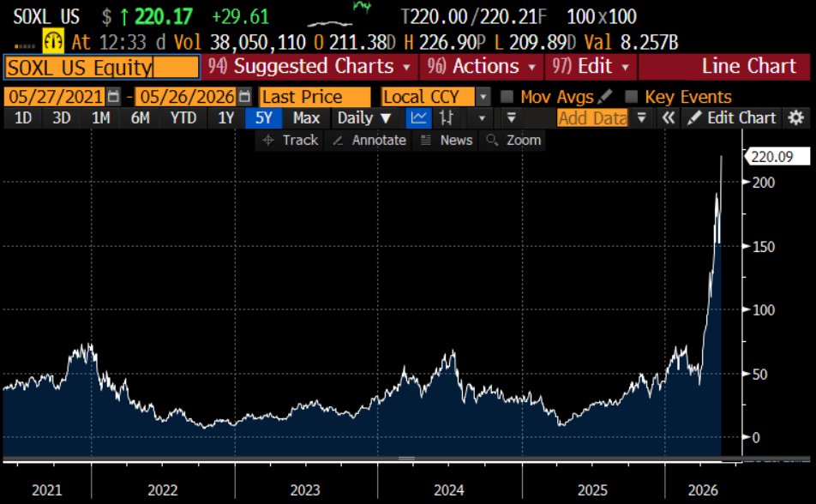Click the SOXL US Equity security field
This screenshot has height=504, width=816.
tap(102, 67)
